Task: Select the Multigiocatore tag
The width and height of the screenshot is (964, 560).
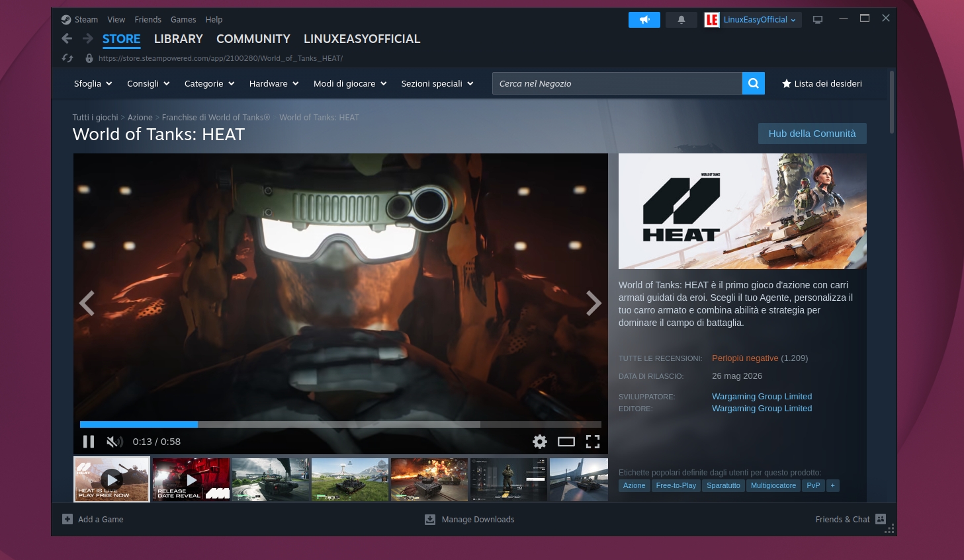Action: pyautogui.click(x=773, y=485)
